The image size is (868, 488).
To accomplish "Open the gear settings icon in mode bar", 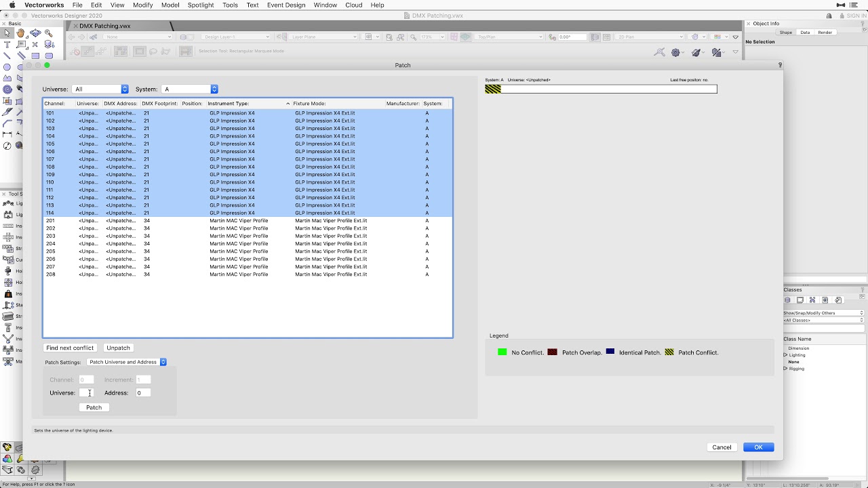I will coord(675,52).
